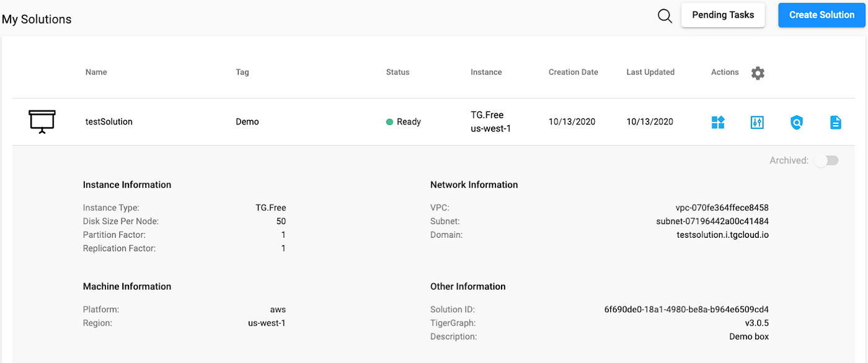Click the green Ready status dot

pos(390,122)
